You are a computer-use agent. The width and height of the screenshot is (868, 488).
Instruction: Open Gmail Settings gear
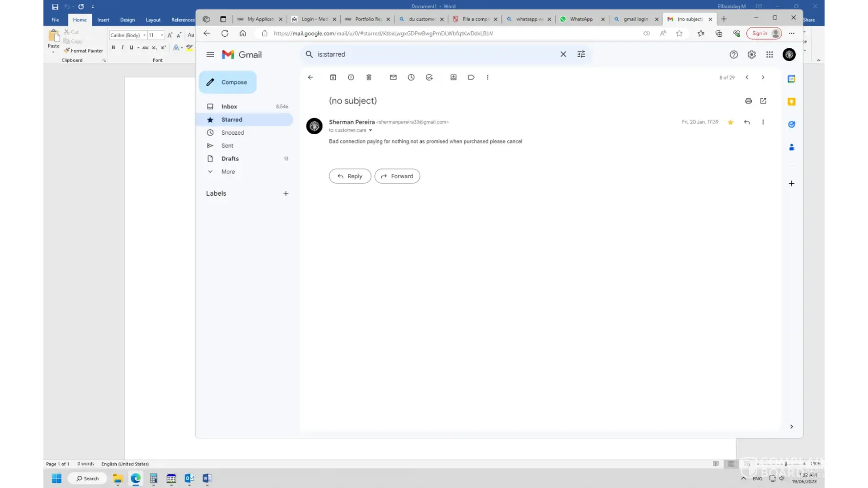pos(752,55)
